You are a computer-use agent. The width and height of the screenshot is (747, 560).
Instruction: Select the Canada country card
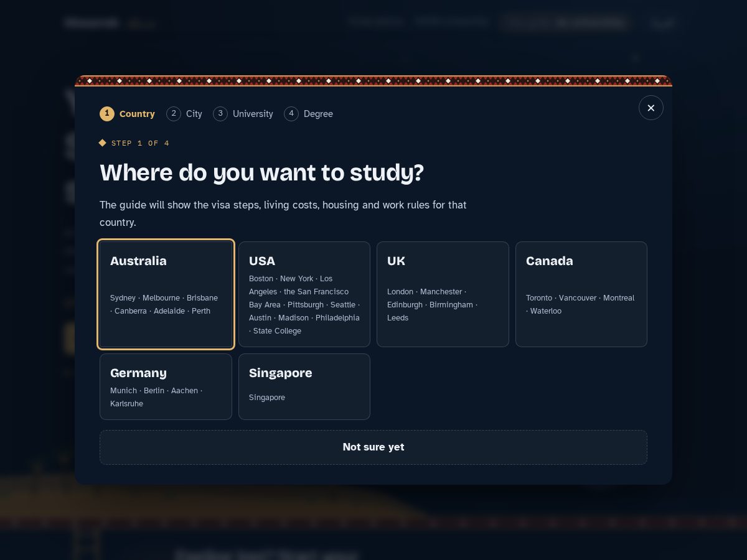click(581, 294)
